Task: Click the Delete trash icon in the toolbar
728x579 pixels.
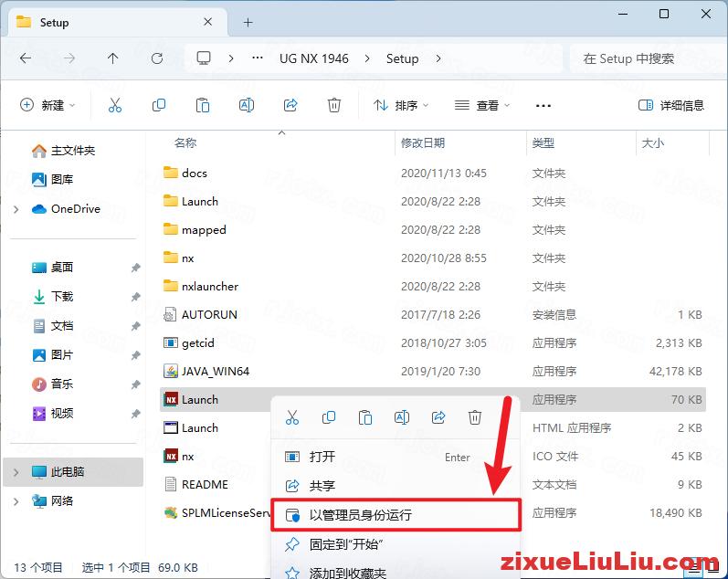Action: coord(333,105)
